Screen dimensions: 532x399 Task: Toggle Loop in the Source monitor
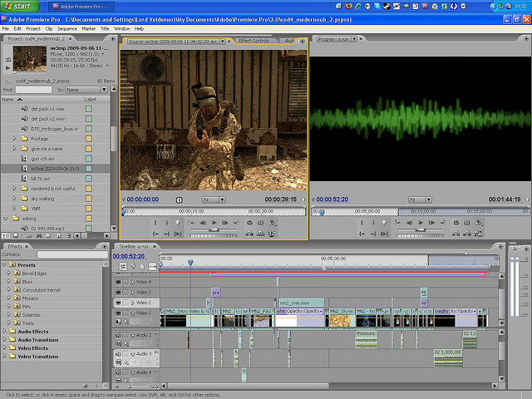(x=249, y=223)
